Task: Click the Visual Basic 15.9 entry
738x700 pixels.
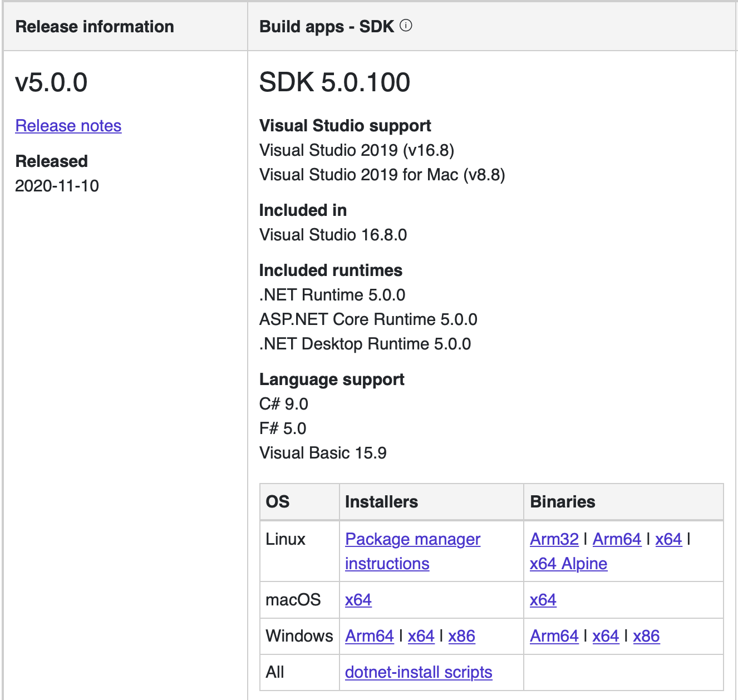Action: [x=323, y=453]
